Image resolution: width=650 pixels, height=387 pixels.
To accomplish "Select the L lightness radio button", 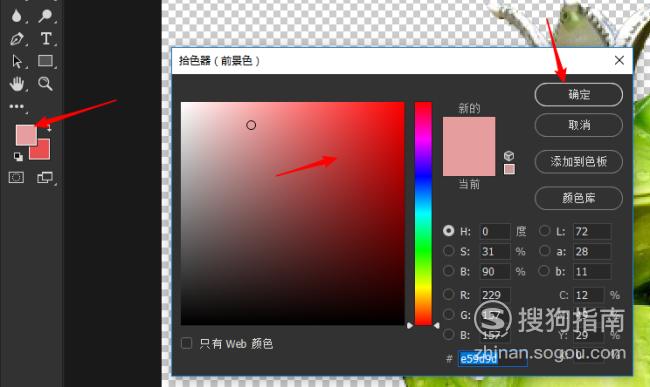I will (544, 231).
